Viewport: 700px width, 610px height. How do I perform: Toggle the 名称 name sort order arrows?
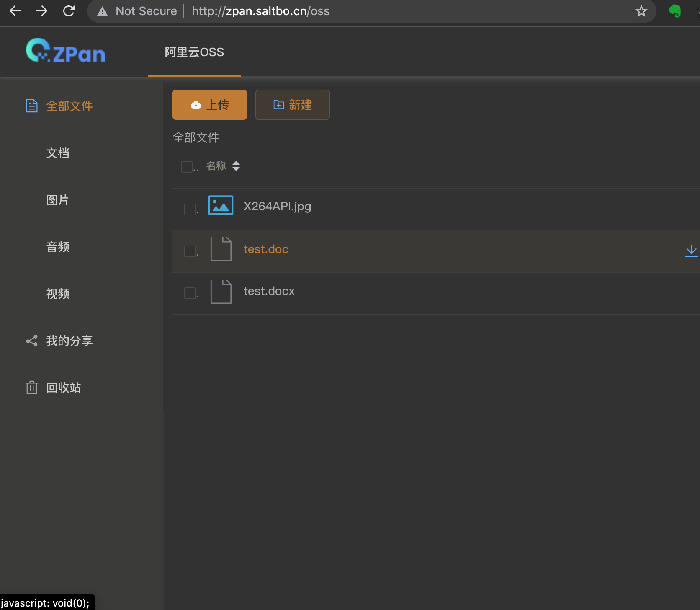[236, 166]
